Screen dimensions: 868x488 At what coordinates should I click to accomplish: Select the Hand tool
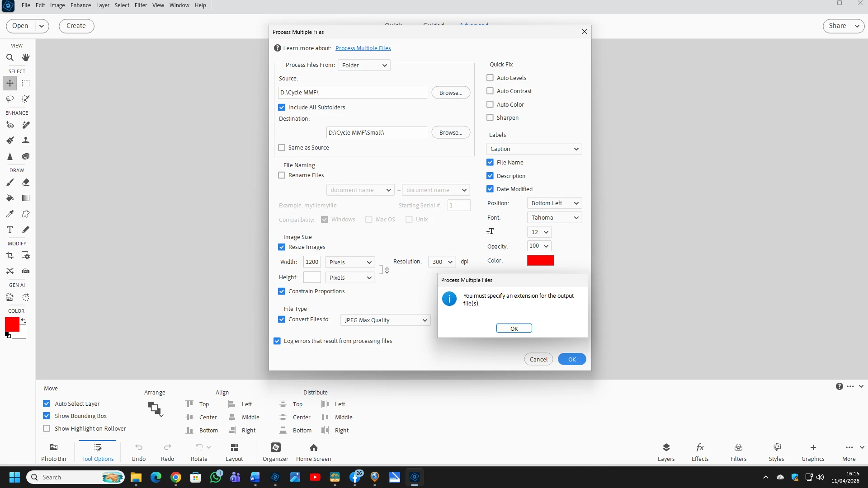pos(26,57)
